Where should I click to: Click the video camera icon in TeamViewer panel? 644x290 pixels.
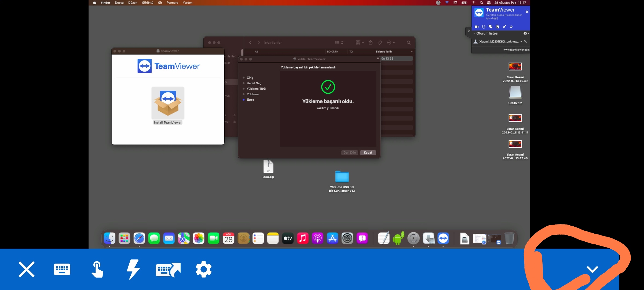click(477, 27)
